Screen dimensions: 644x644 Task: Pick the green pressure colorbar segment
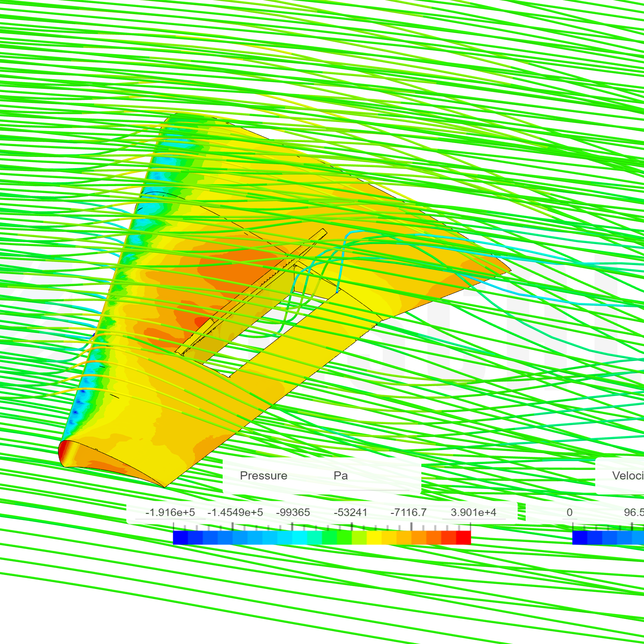pos(329,537)
